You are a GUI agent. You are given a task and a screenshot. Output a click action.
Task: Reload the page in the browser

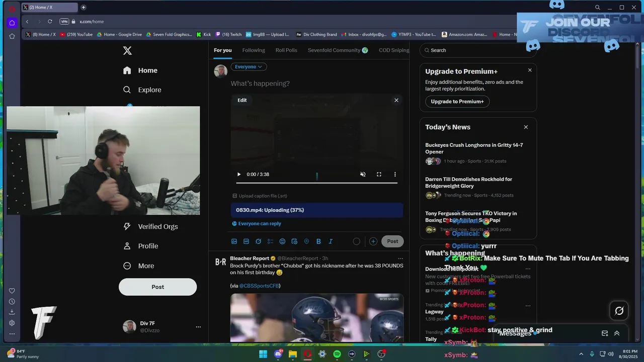(x=50, y=22)
